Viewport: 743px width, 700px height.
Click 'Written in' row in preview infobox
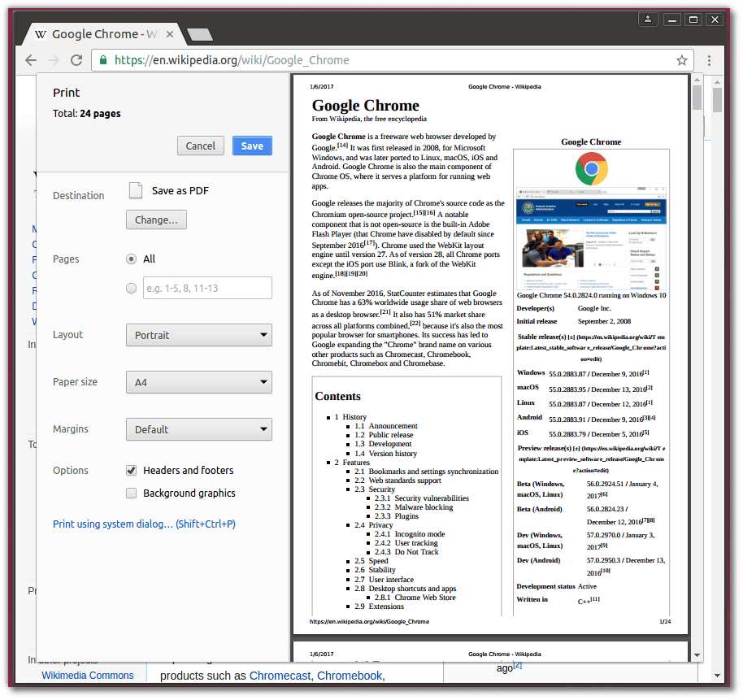point(592,599)
